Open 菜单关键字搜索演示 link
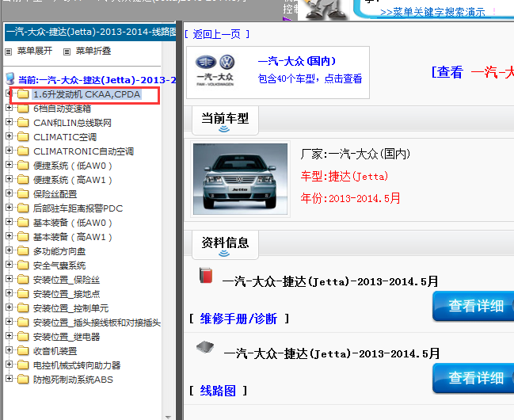 432,12
